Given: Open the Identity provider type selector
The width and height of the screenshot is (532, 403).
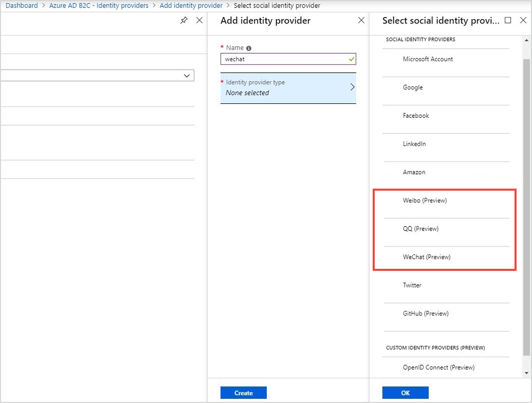Looking at the screenshot, I should [288, 88].
